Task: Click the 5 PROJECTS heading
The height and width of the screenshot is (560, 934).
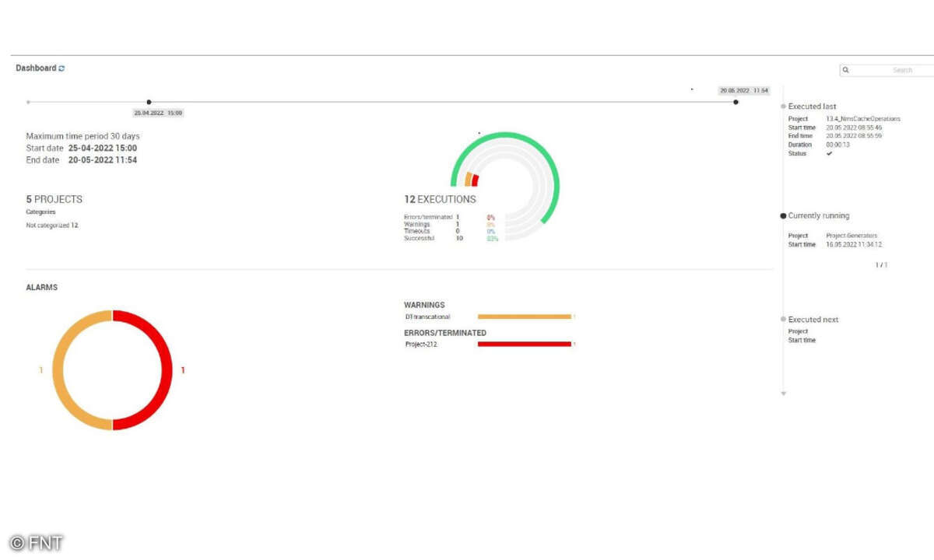Action: point(54,199)
